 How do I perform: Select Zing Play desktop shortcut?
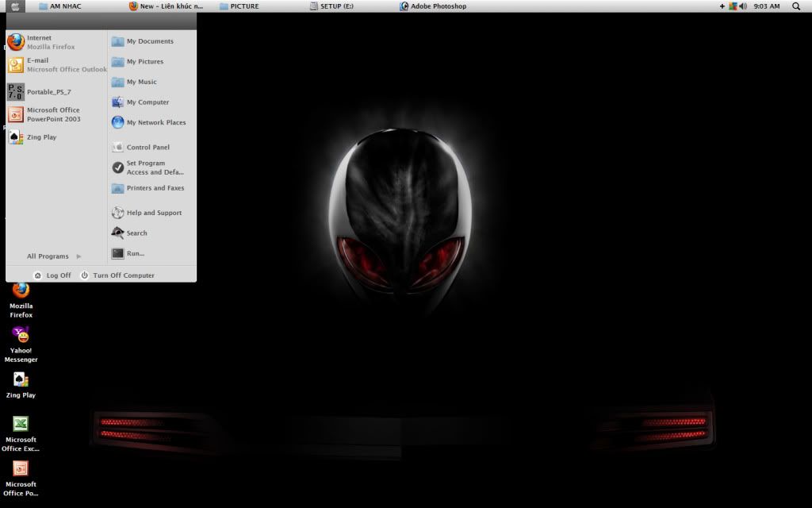pos(21,385)
